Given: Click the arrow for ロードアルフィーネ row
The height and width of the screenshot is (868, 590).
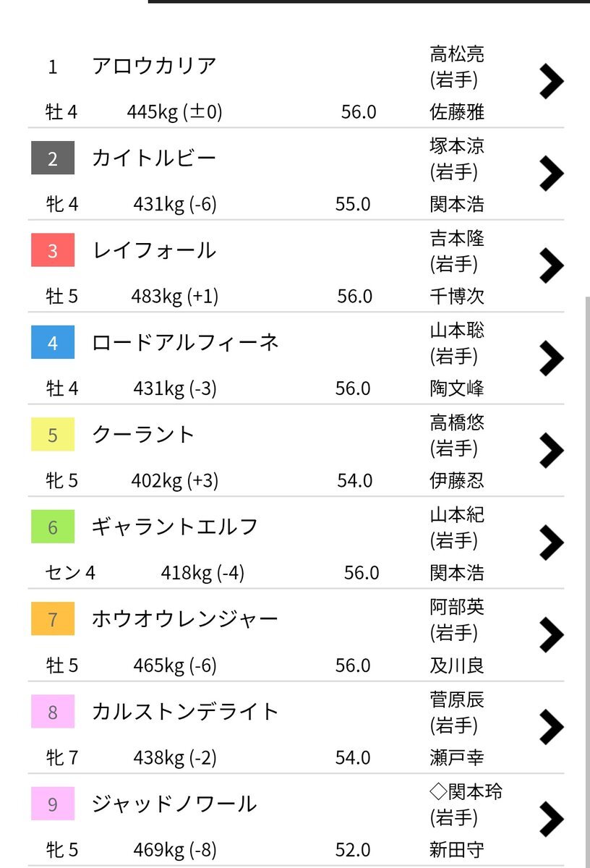Looking at the screenshot, I should pyautogui.click(x=551, y=357).
